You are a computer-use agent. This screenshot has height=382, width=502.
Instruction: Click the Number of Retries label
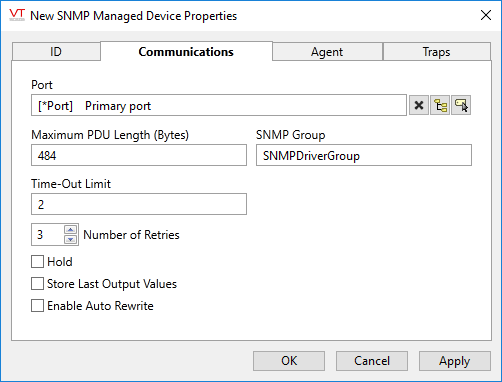[x=131, y=235]
